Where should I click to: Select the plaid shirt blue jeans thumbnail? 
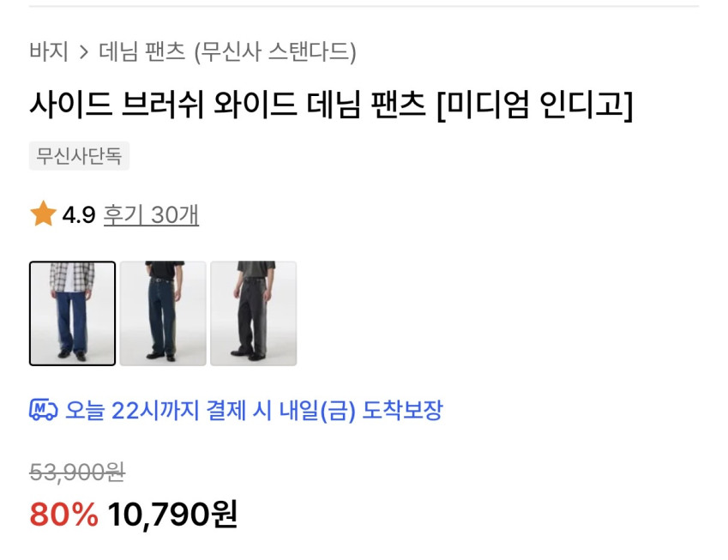[72, 313]
